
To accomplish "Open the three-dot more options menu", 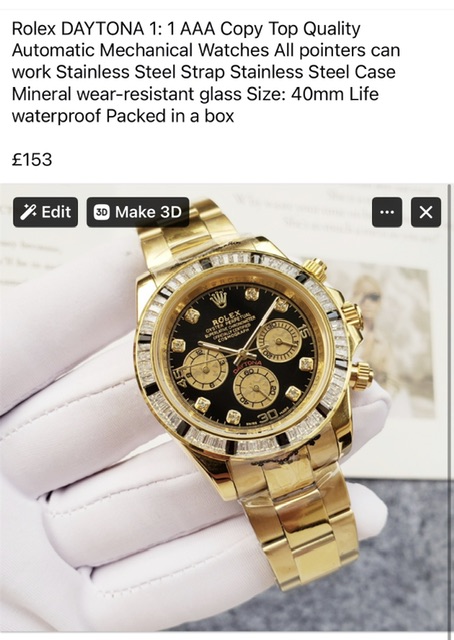I will (387, 212).
